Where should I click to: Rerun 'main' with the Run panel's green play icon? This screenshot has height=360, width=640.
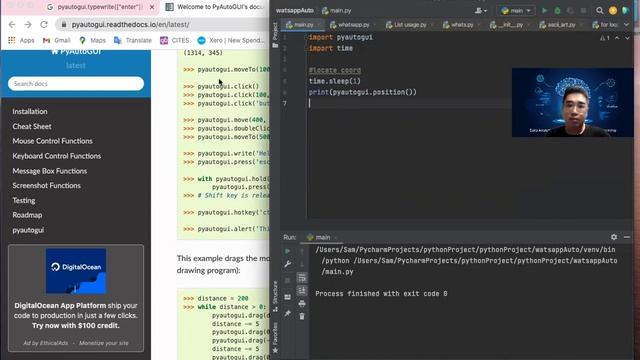[287, 251]
